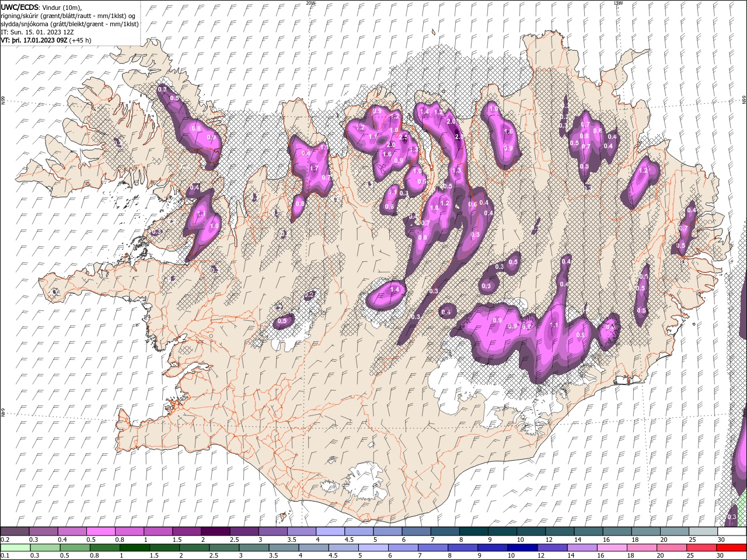This screenshot has height=560, width=747.
Task: Click the '30' label under the top legend row
Action: point(721,540)
